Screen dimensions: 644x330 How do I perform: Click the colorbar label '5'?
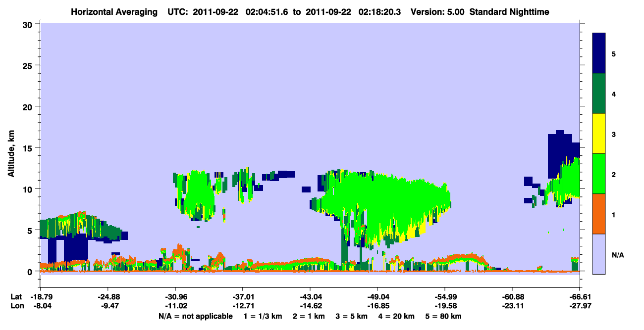[x=614, y=53]
